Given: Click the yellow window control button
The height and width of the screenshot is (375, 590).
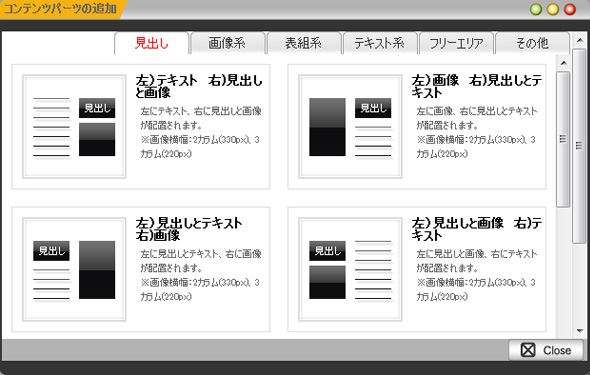Looking at the screenshot, I should pos(553,9).
